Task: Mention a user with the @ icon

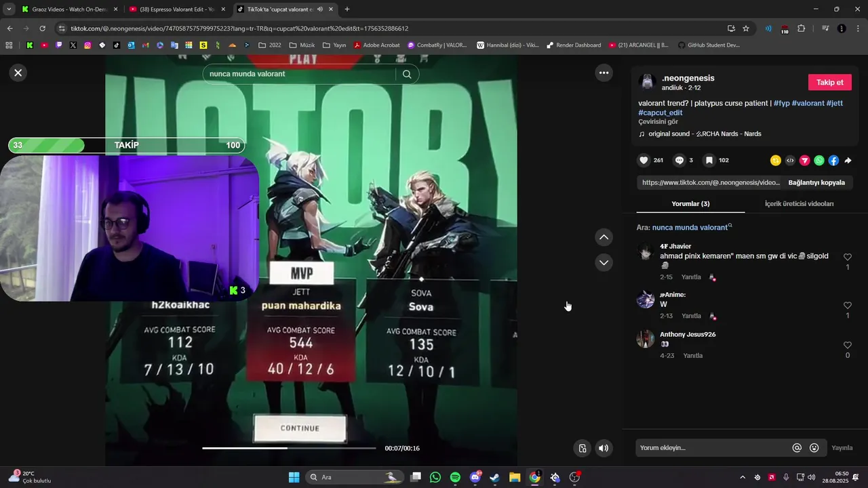Action: coord(797,448)
